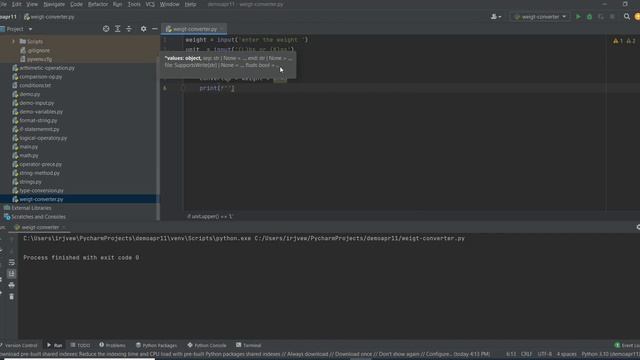Open the Refactor menu
Viewport: 640px width, 360px height.
98,4
